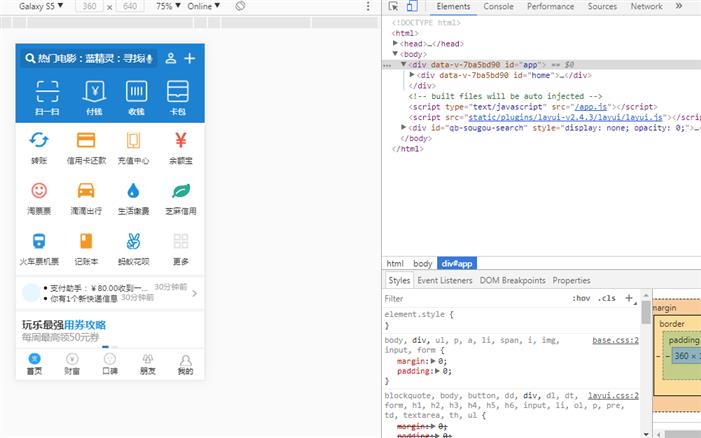Viewport: 701px width, 438px height.
Task: Open the 更多 grid icon
Action: click(x=181, y=241)
